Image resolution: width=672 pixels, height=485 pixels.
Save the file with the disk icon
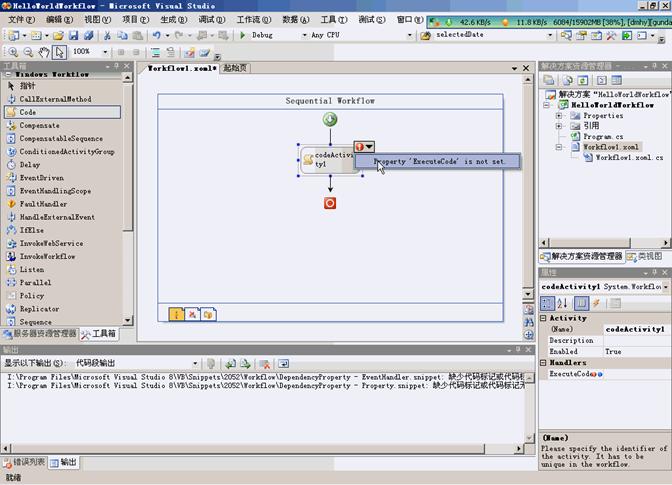[74, 36]
